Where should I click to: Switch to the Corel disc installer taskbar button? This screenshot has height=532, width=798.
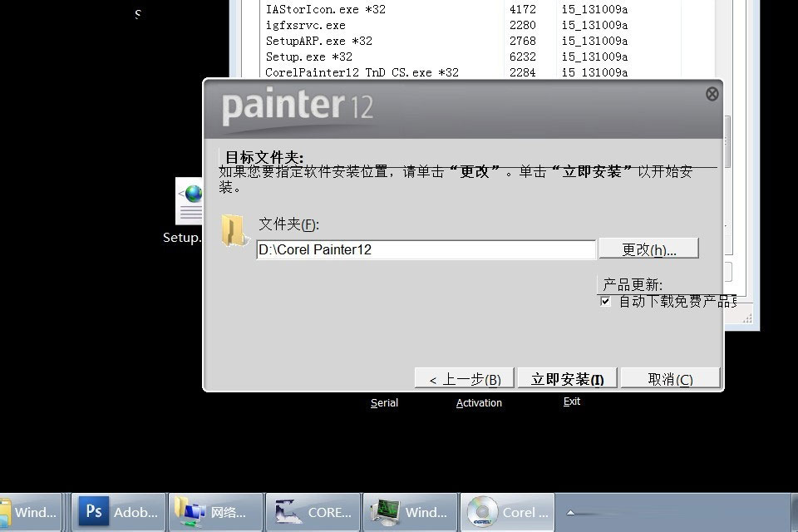507,512
